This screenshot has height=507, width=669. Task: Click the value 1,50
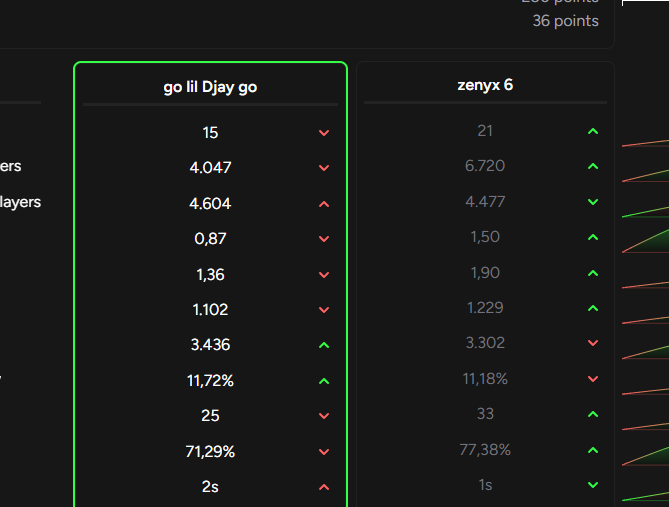485,237
